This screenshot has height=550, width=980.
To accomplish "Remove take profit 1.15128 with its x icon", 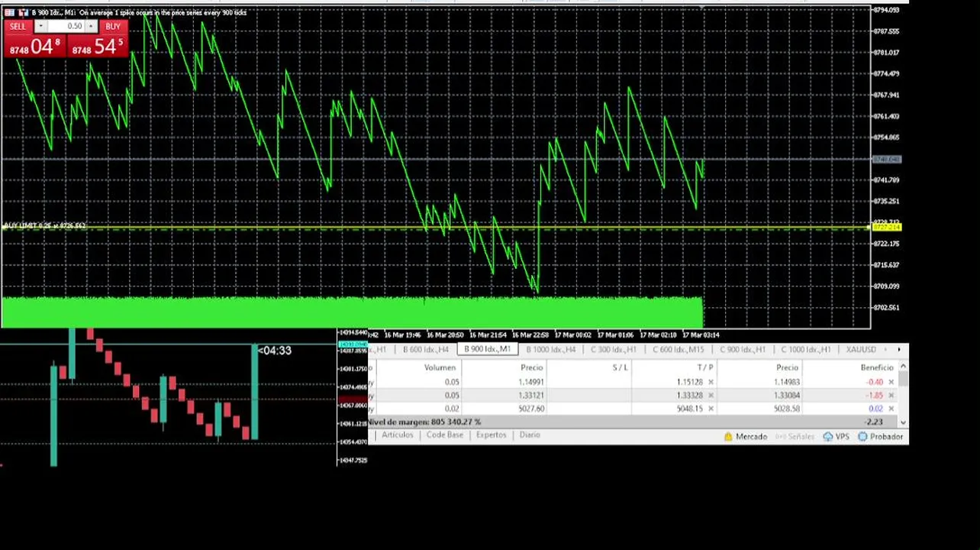I will coord(711,382).
